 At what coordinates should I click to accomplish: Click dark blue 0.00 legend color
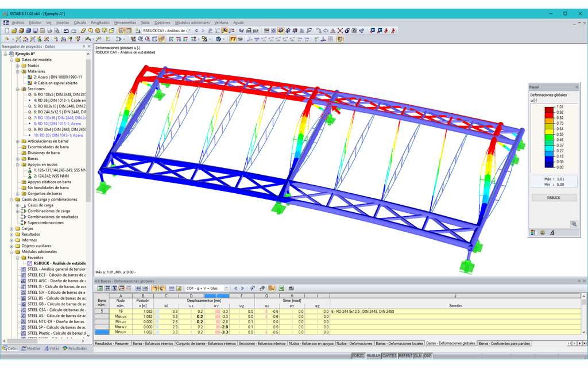pos(549,165)
